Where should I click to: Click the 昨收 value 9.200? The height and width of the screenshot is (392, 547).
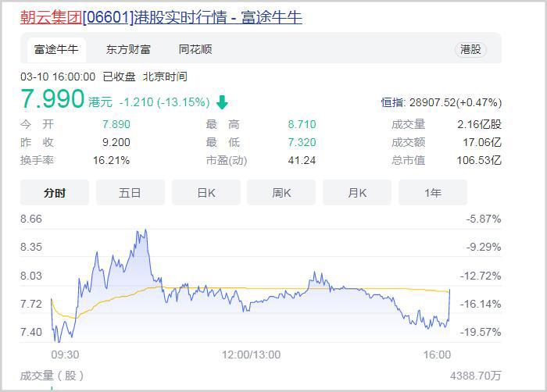tap(116, 142)
